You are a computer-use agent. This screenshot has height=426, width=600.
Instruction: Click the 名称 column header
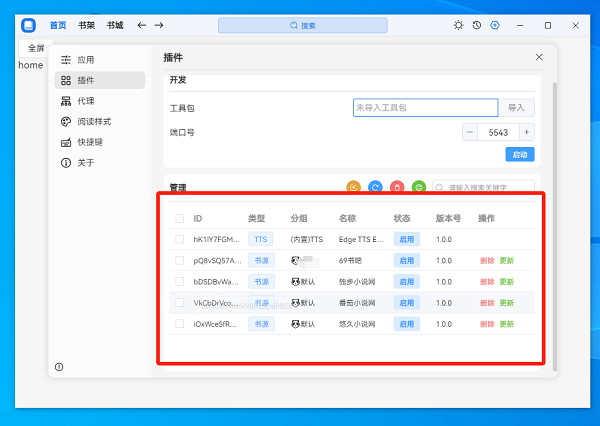pos(347,218)
